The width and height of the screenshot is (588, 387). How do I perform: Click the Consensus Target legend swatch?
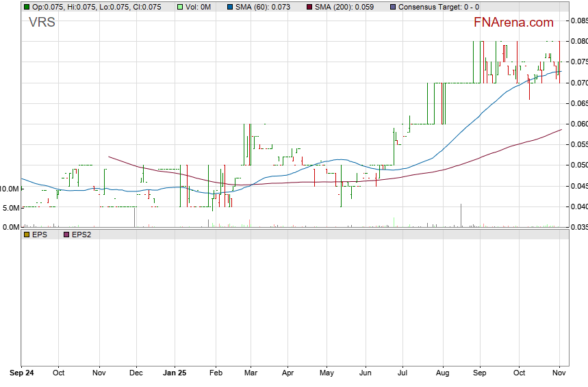[392, 7]
